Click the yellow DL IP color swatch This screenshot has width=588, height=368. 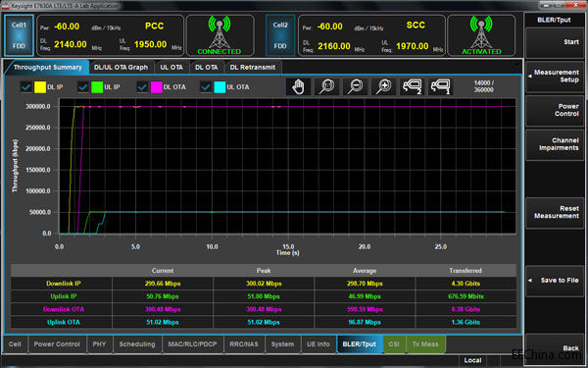point(40,87)
